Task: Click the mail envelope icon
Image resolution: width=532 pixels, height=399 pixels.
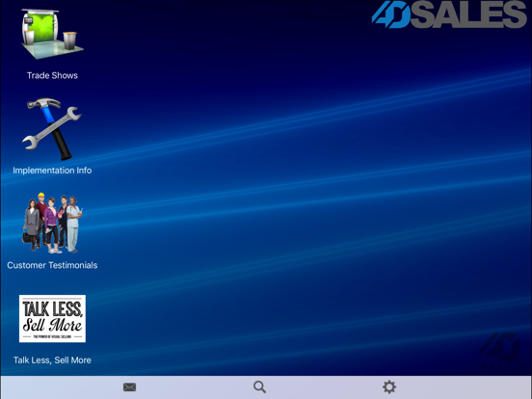Action: pos(129,387)
